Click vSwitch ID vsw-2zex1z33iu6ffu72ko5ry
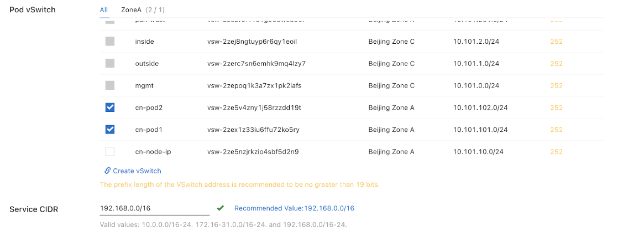This screenshot has height=231, width=644. point(253,130)
